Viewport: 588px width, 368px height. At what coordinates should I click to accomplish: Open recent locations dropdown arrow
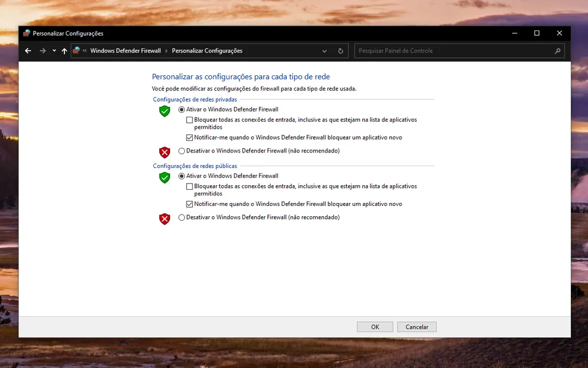point(55,51)
